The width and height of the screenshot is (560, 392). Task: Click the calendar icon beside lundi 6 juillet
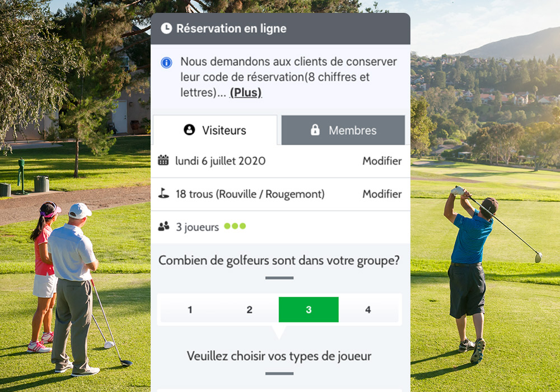coord(163,160)
